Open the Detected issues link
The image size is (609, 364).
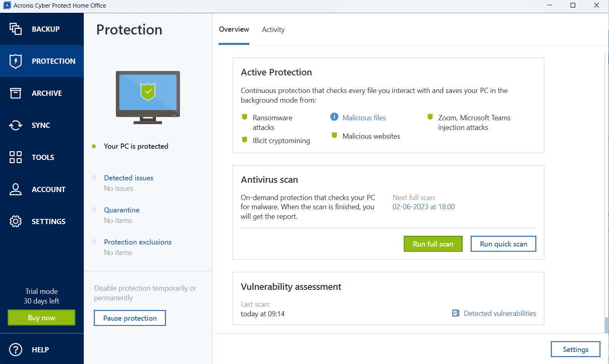click(x=129, y=178)
